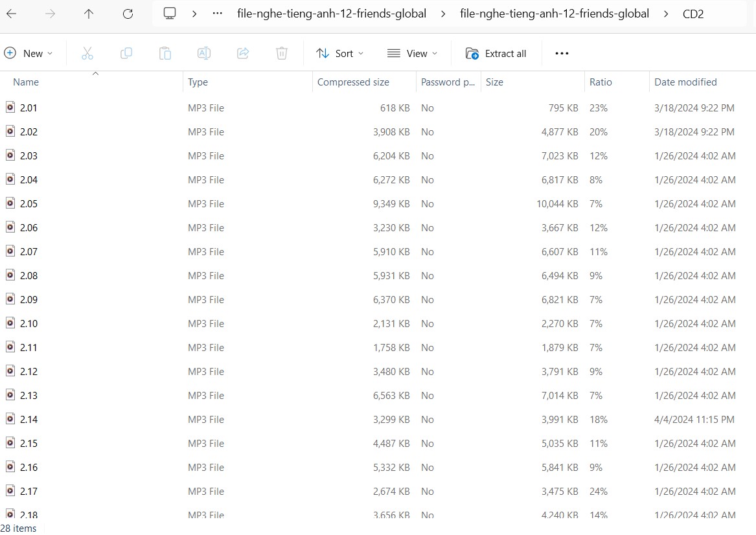Image resolution: width=756 pixels, height=535 pixels.
Task: Click the Rename icon in toolbar
Action: [204, 54]
